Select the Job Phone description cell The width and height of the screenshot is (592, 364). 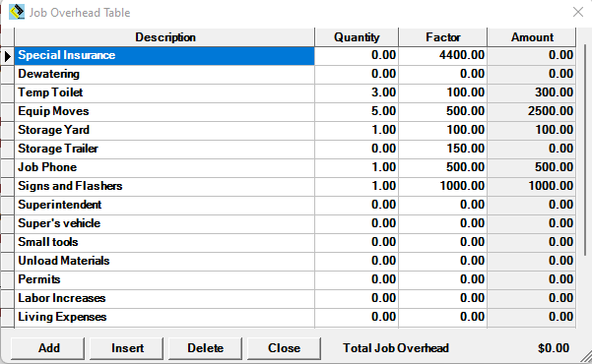[x=164, y=168]
